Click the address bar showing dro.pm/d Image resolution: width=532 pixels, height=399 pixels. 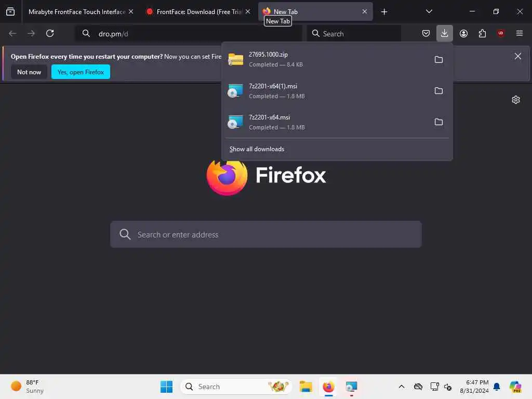pyautogui.click(x=188, y=34)
